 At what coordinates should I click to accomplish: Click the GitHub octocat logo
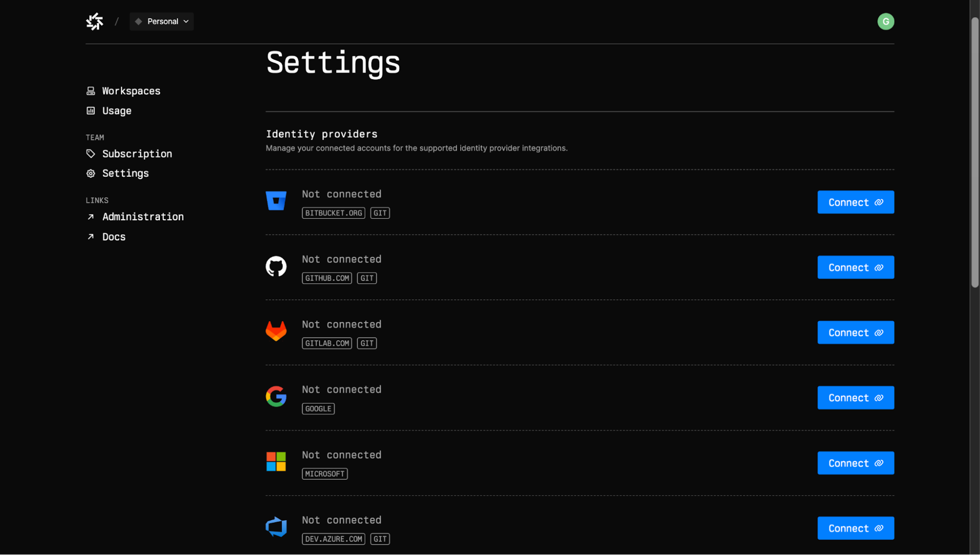point(276,266)
